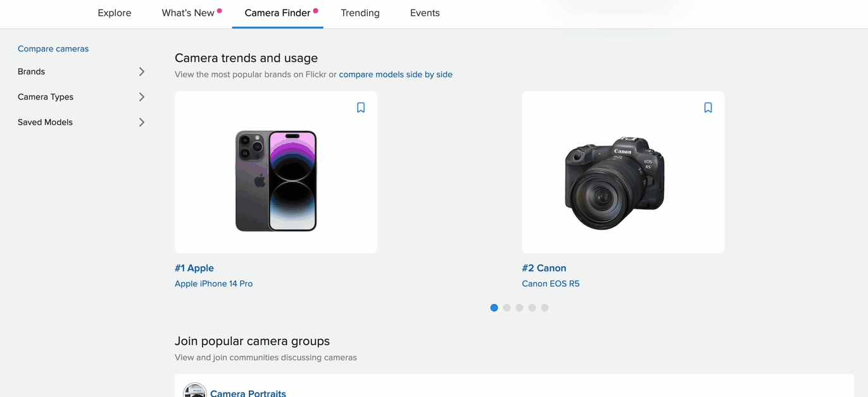Expand the Brands sidebar chevron
Image resolution: width=868 pixels, height=397 pixels.
142,72
